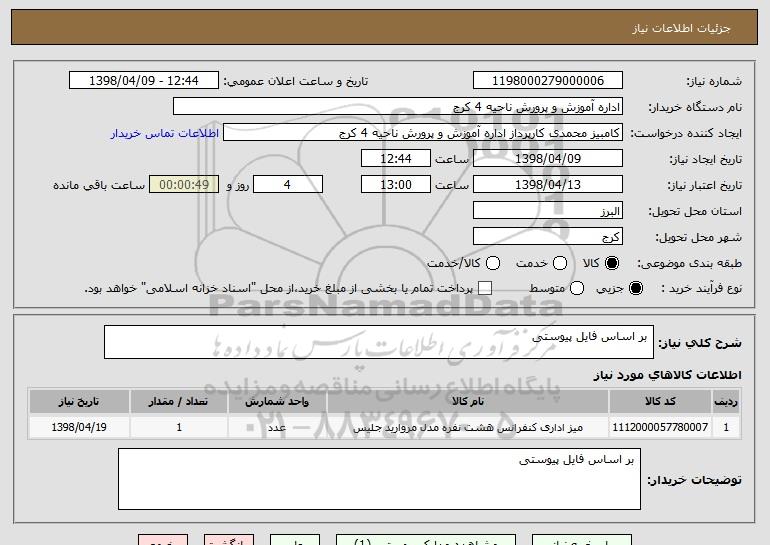770x545 pixels.
Task: Select the جزیی purchase type radio
Action: (635, 288)
